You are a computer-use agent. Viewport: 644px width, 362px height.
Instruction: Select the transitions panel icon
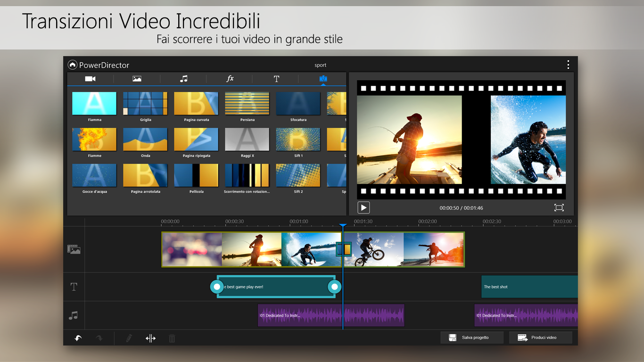click(x=323, y=79)
